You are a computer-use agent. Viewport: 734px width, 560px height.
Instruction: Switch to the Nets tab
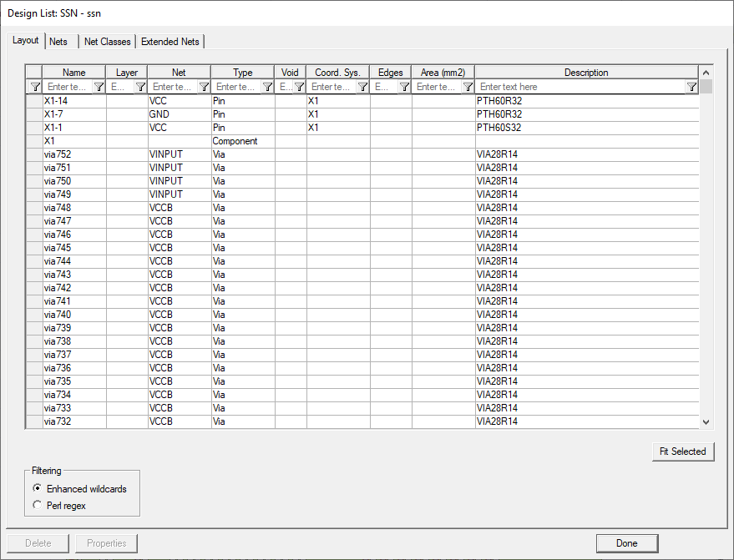(58, 41)
